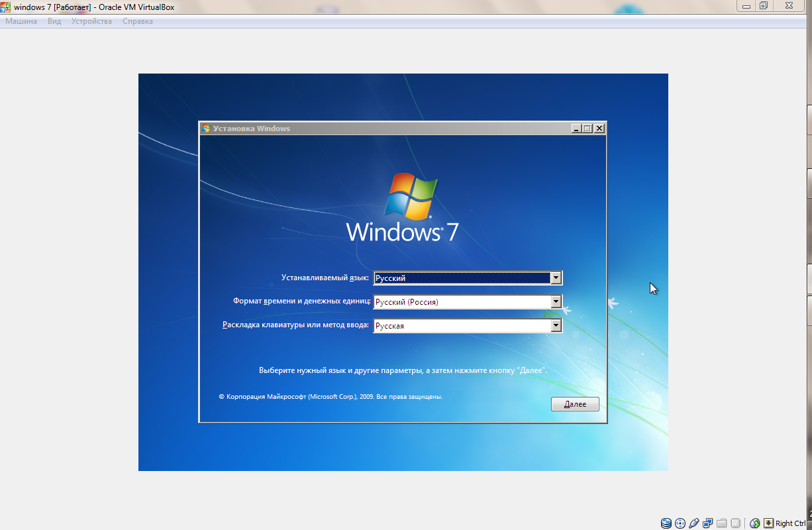Click the mouse integration globe icon

(x=755, y=523)
